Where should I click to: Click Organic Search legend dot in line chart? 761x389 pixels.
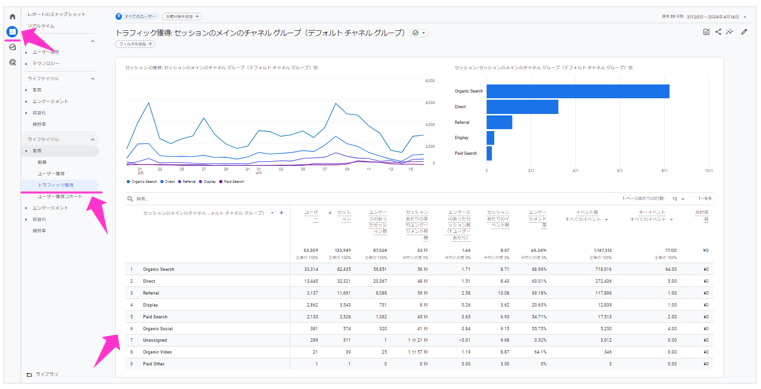pyautogui.click(x=128, y=181)
